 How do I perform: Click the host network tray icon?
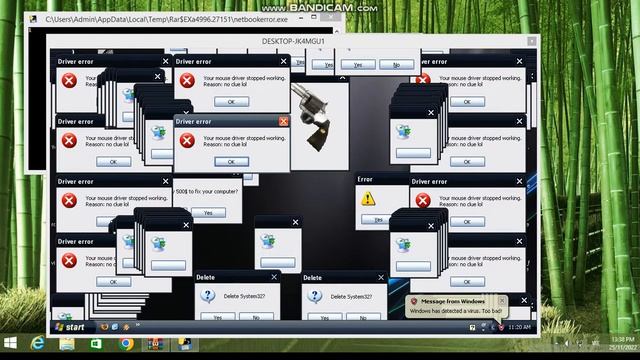click(581, 343)
